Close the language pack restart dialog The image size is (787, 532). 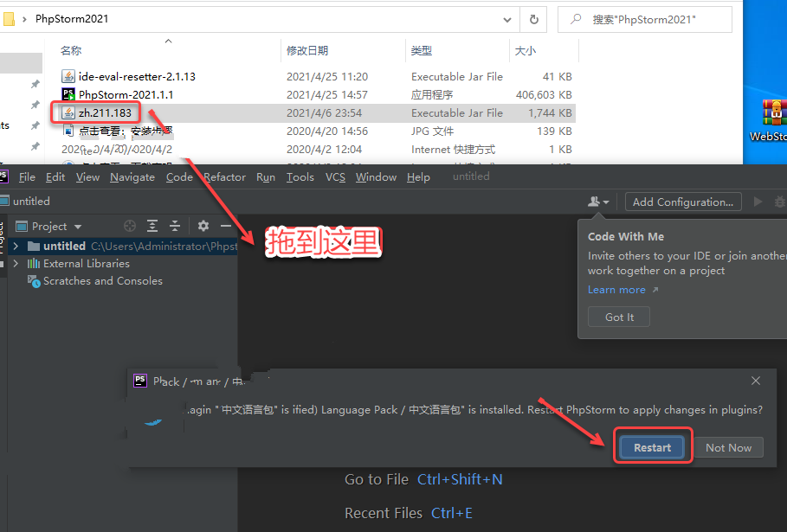pyautogui.click(x=756, y=381)
